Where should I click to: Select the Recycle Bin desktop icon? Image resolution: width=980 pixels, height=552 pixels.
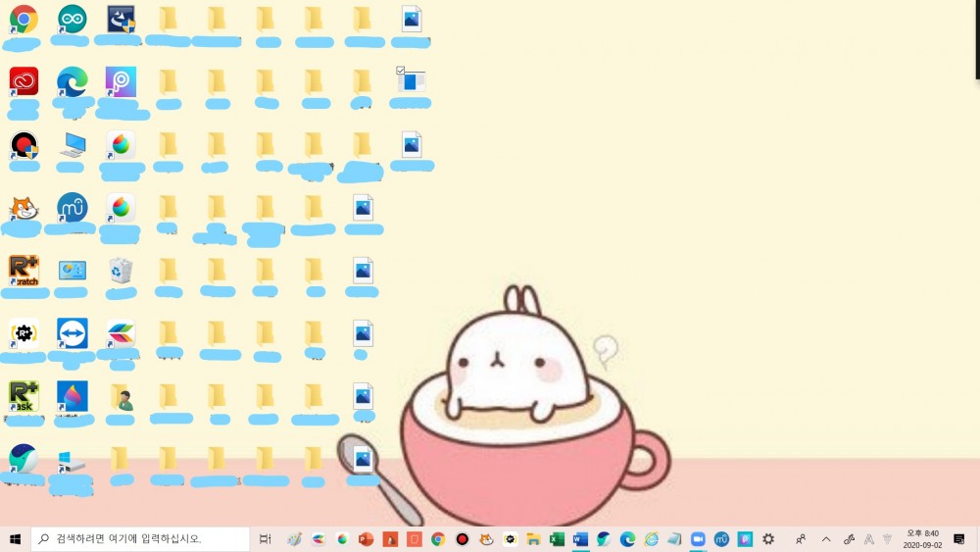[x=120, y=271]
